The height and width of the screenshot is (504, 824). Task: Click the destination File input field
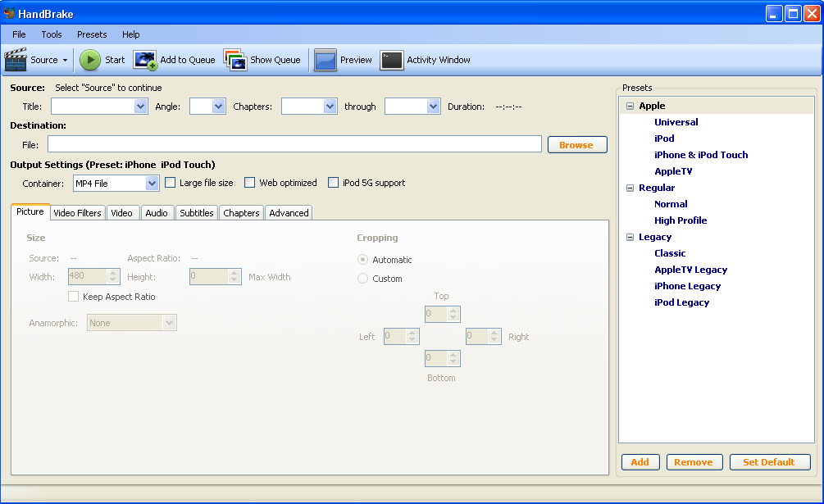coord(294,144)
